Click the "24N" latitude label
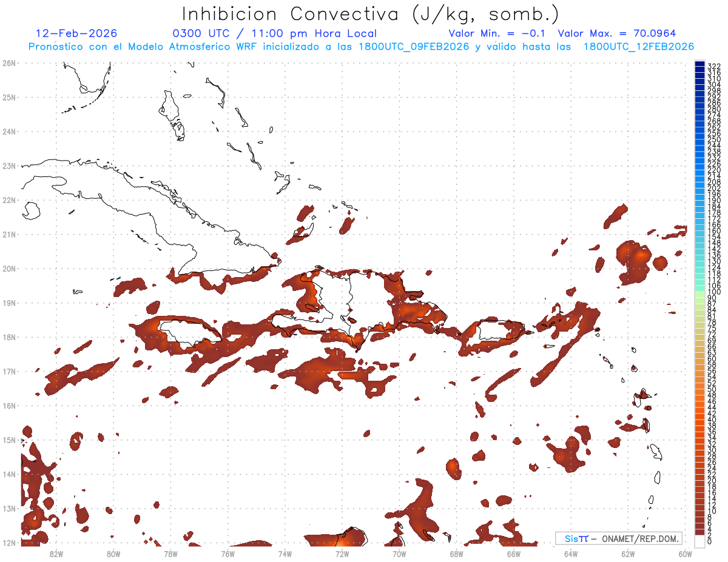 click(9, 132)
